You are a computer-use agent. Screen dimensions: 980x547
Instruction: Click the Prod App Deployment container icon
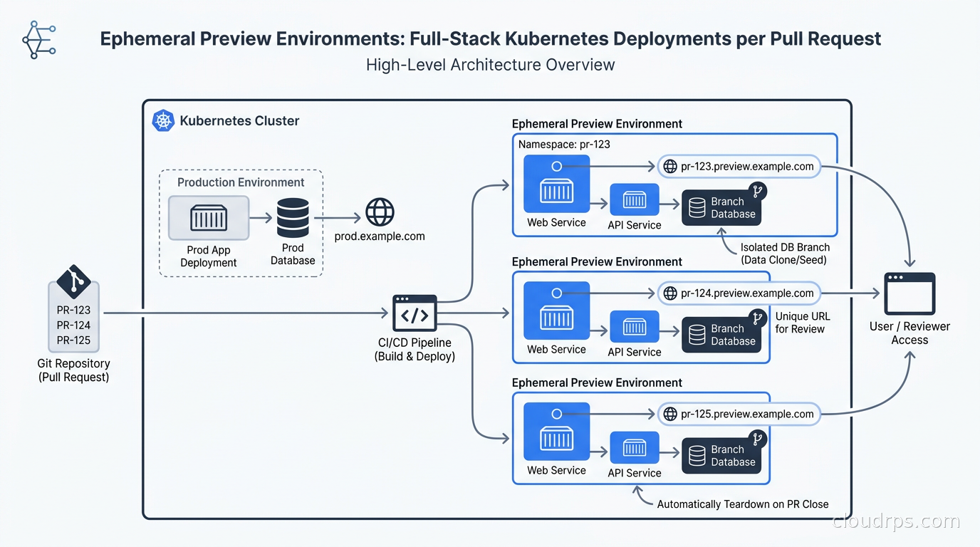click(x=209, y=218)
